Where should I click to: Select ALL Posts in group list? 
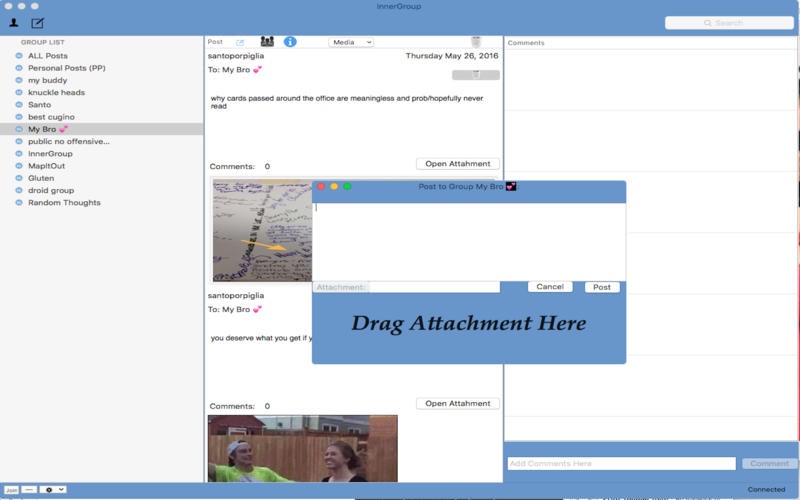pos(47,56)
